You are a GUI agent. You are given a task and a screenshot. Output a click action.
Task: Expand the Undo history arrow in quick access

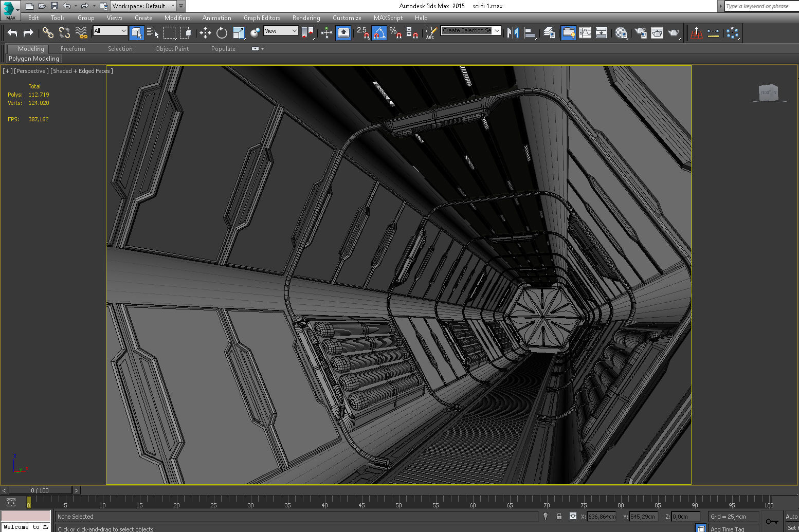tap(76, 6)
